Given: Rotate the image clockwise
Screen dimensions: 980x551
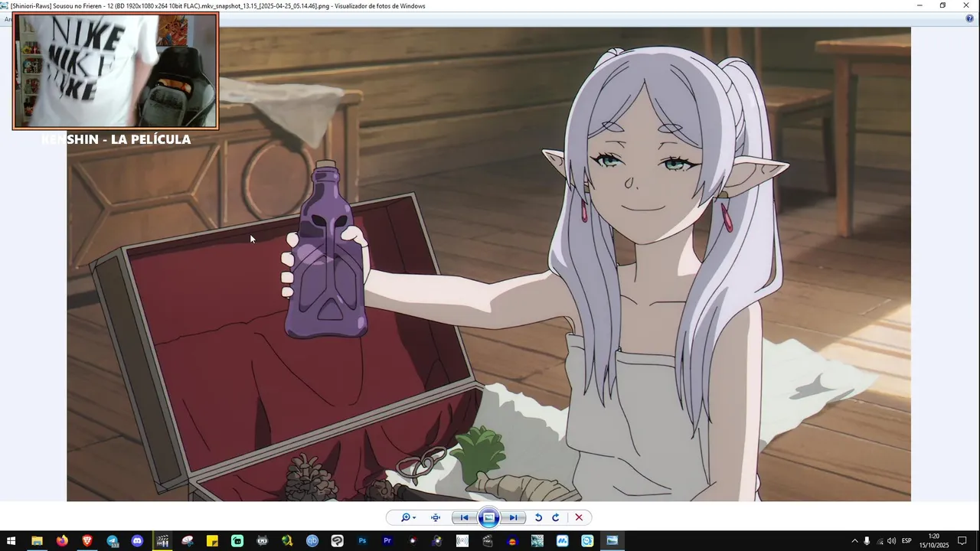Looking at the screenshot, I should (556, 517).
